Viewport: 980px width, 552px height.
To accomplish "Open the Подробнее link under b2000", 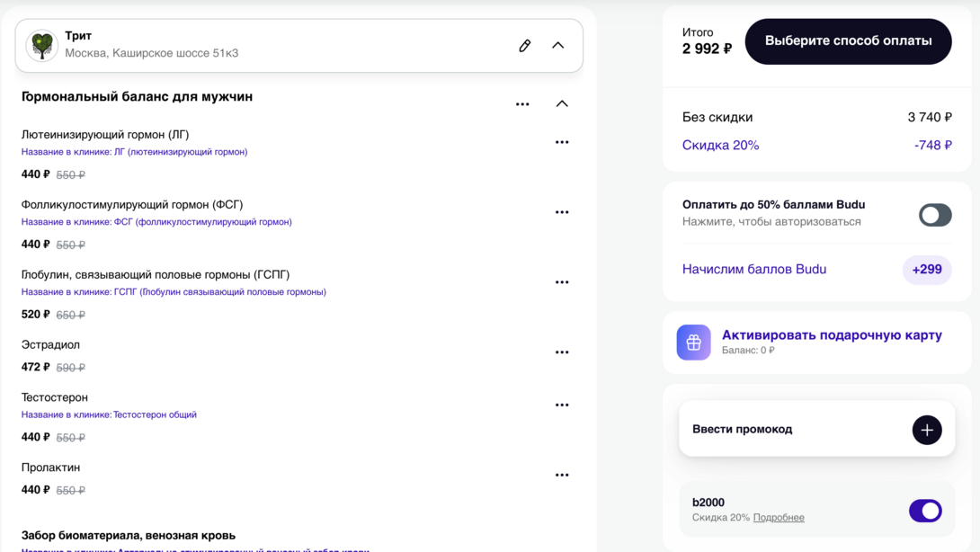I will (779, 518).
